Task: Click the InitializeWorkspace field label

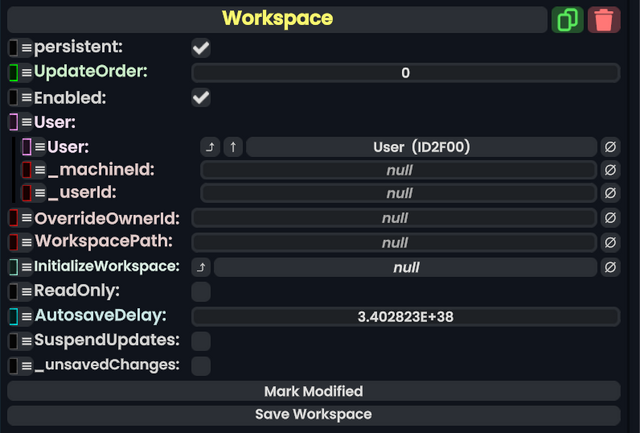Action: click(107, 267)
